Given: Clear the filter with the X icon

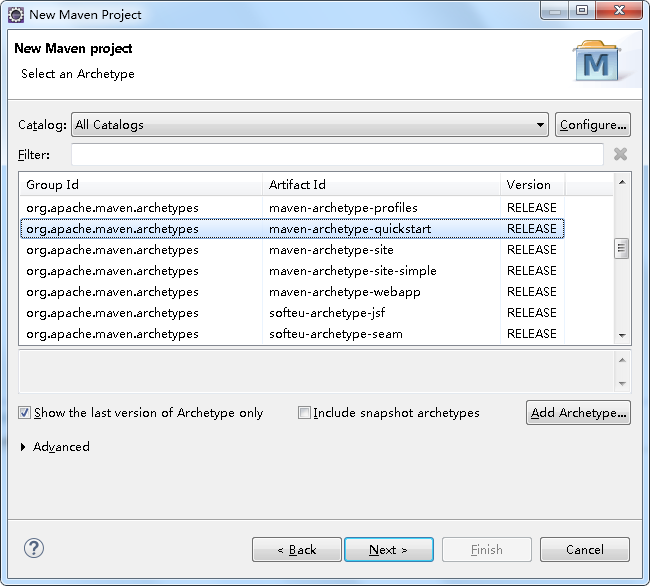Looking at the screenshot, I should 621,154.
